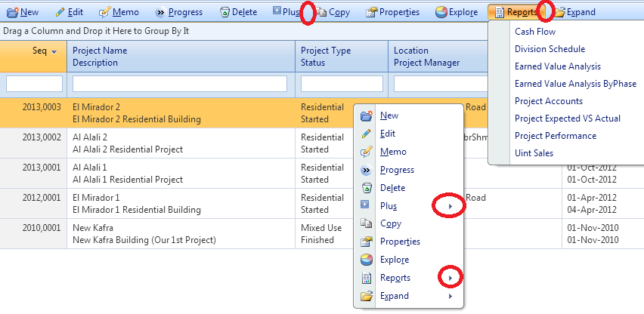Screen dimensions: 644x314
Task: Choose Project Performance from the Reports dropdown
Action: [x=555, y=136]
